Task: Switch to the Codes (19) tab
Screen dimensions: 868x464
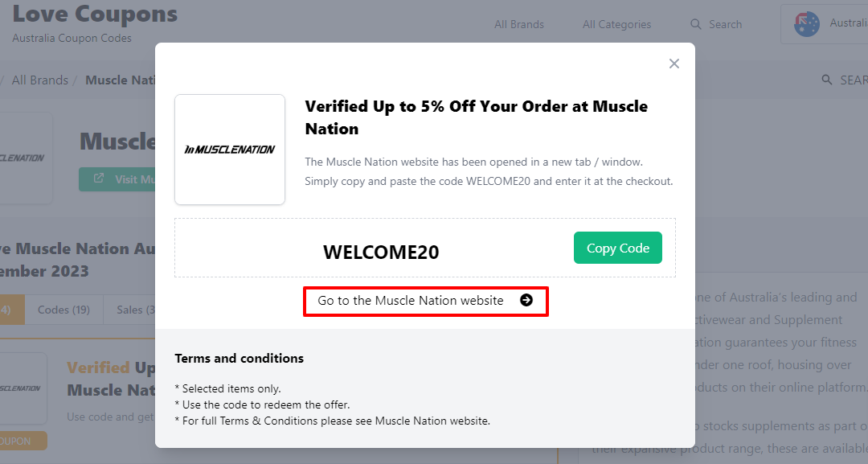Action: click(x=63, y=309)
